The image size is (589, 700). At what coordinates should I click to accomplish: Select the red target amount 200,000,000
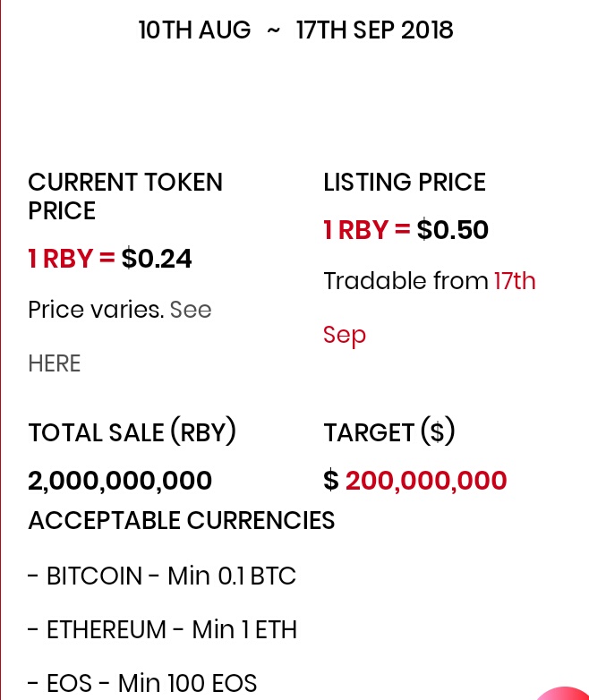coord(426,481)
